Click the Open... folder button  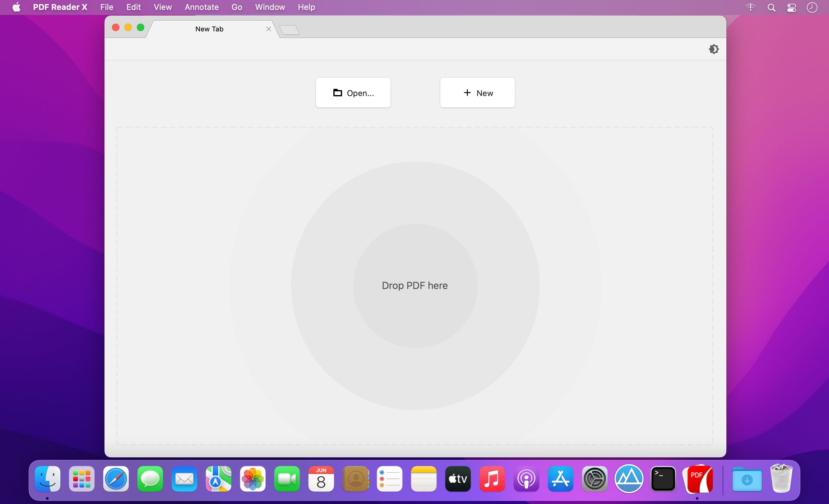point(353,93)
